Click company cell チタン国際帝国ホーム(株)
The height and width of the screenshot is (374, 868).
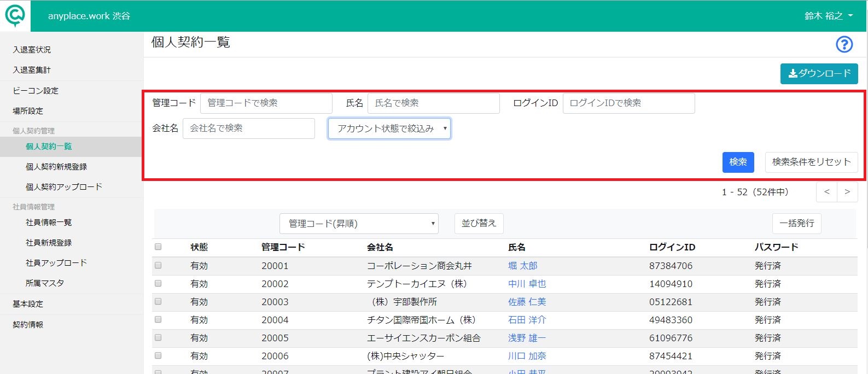[x=422, y=320]
